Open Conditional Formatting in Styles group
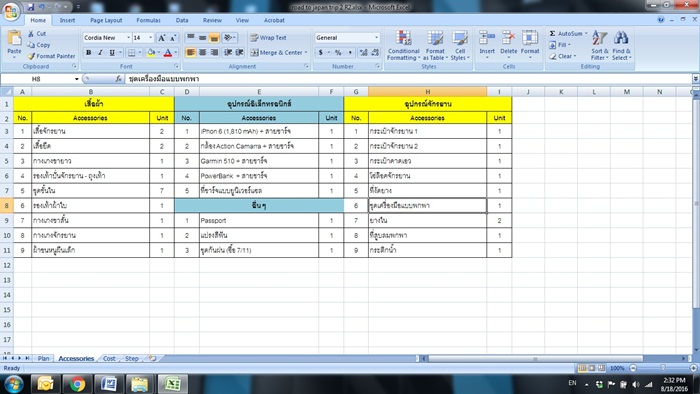This screenshot has width=700, height=394. coord(403,45)
